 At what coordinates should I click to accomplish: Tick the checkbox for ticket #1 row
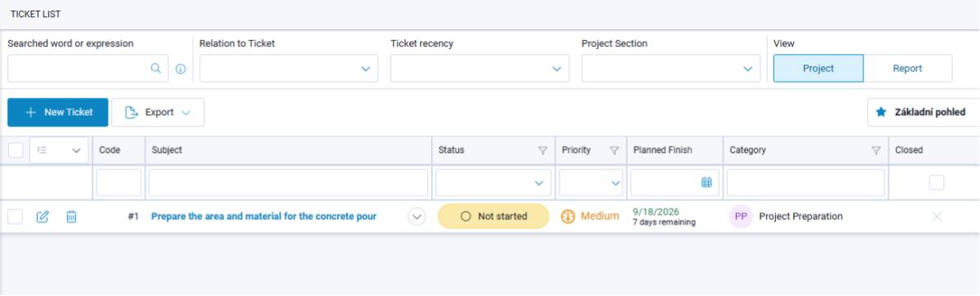pos(16,217)
